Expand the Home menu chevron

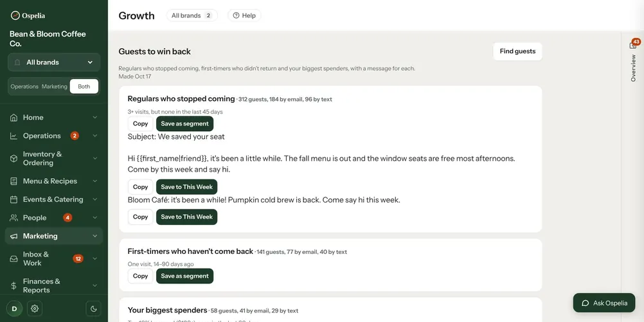tap(95, 118)
